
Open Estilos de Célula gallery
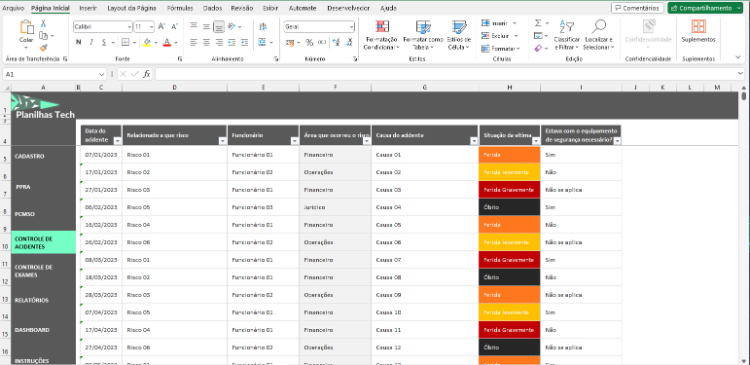pyautogui.click(x=459, y=36)
